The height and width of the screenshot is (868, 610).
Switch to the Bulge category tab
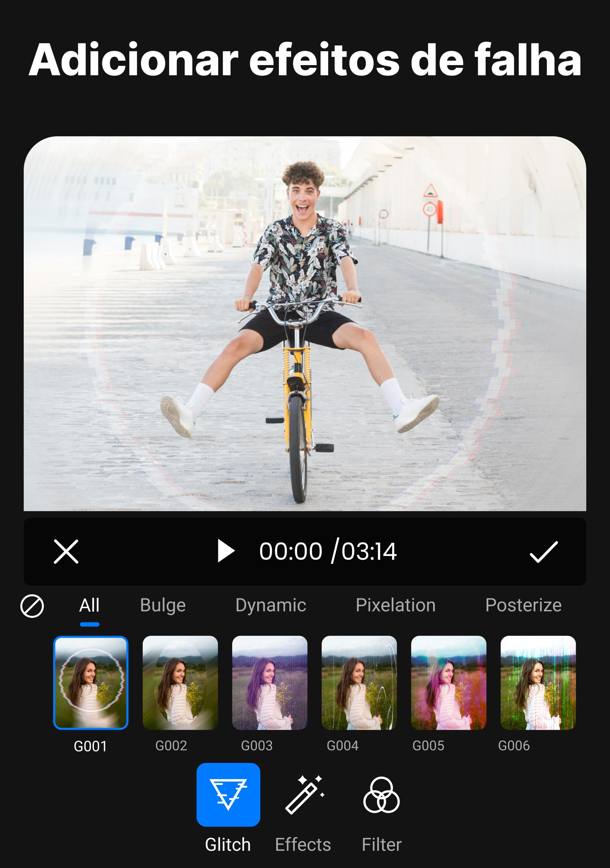tap(163, 605)
